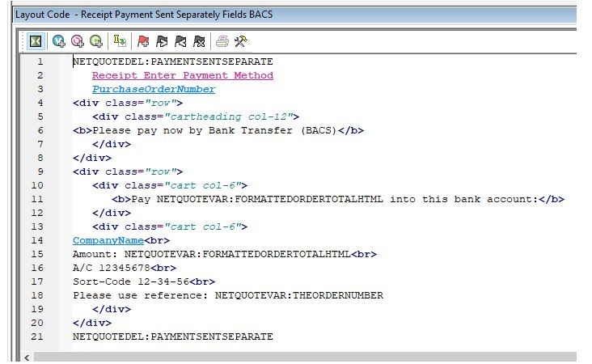The width and height of the screenshot is (592, 364).
Task: Click the pink circle icon with a plus
Action: click(x=78, y=40)
